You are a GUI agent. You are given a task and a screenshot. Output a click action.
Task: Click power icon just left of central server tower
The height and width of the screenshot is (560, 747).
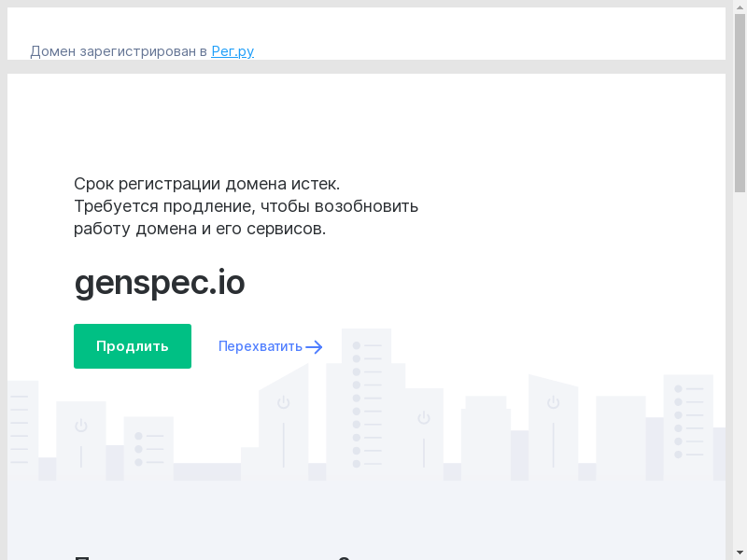click(283, 403)
